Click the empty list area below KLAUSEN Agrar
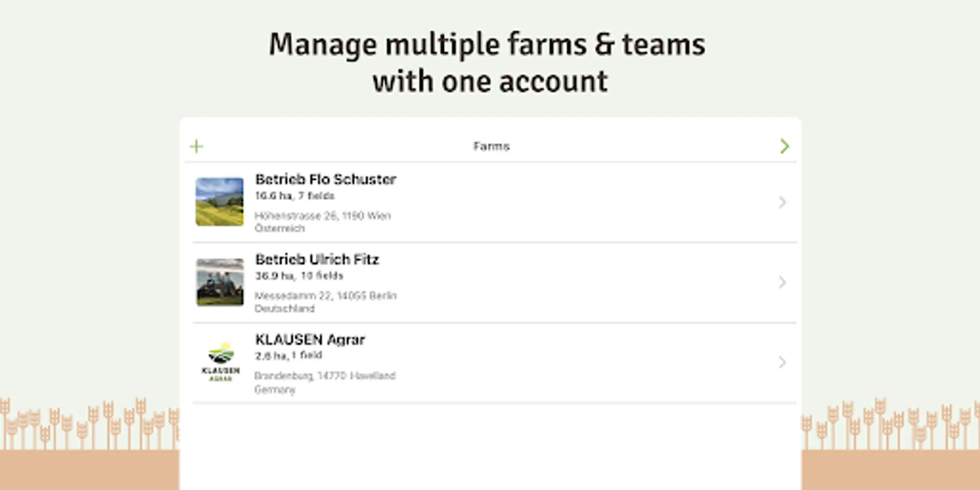Viewport: 980px width, 490px height. pos(490,446)
